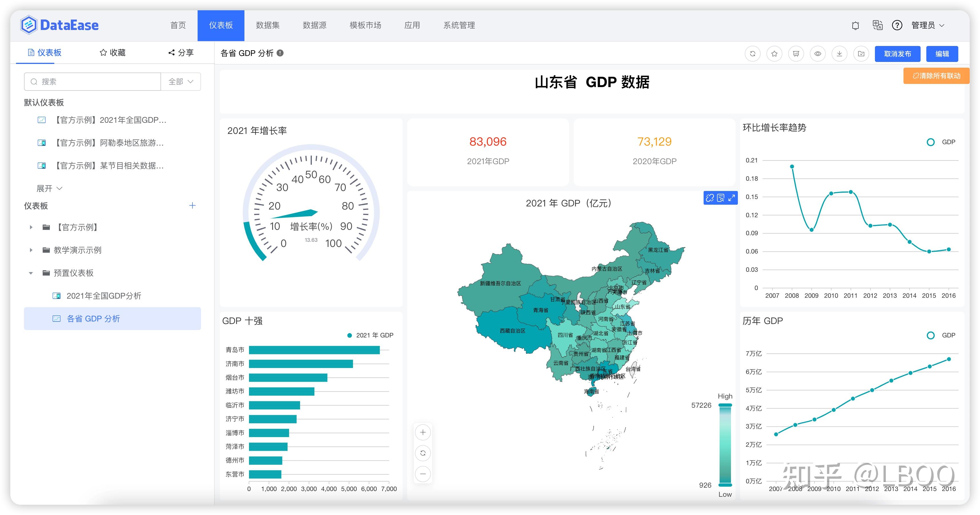Open the 数据源 menu
The width and height of the screenshot is (980, 515).
(x=315, y=25)
